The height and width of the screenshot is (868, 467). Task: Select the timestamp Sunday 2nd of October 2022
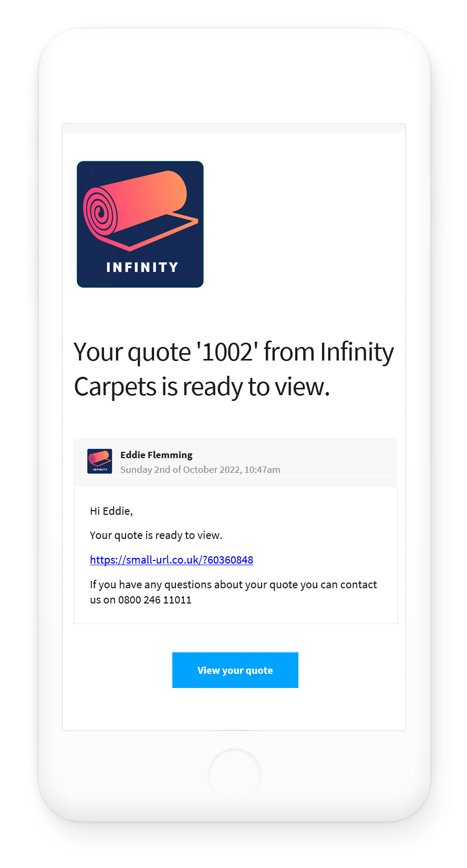201,469
